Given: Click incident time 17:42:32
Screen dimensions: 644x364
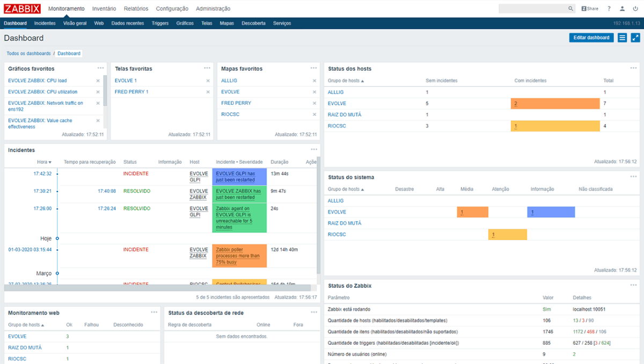Looking at the screenshot, I should point(42,173).
